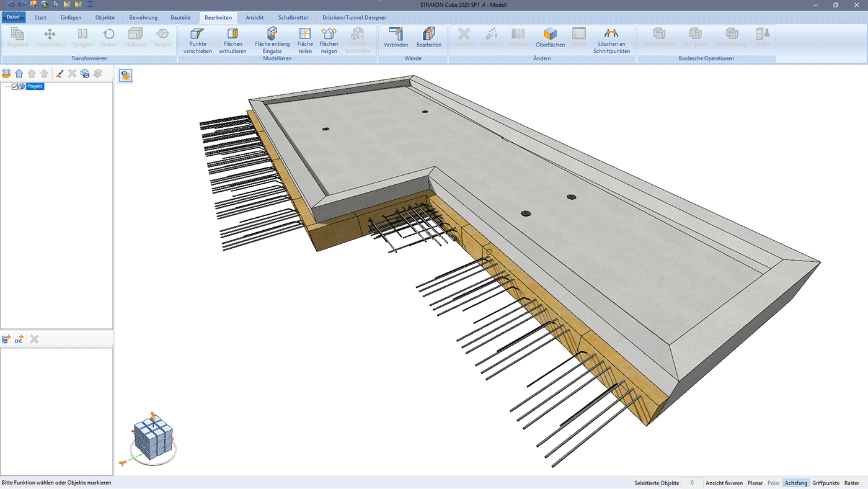
Task: Click the Fläche teilen icon
Action: [x=305, y=40]
